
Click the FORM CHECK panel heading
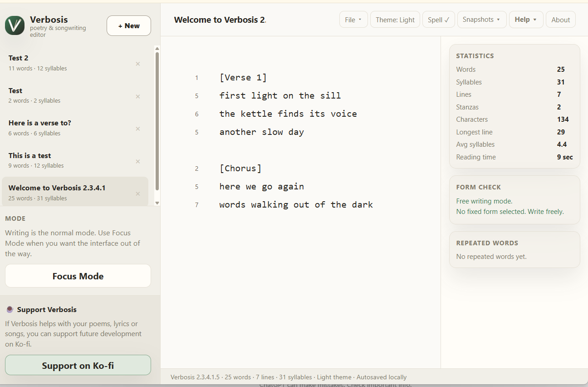(x=479, y=187)
